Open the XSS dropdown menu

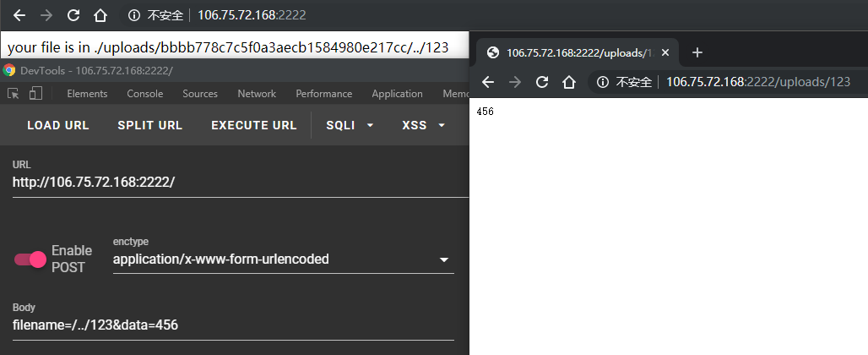point(424,125)
